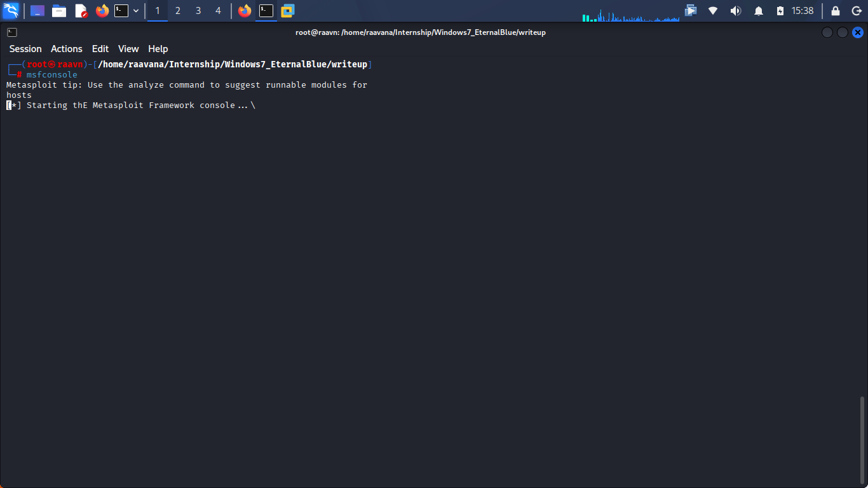The height and width of the screenshot is (488, 868).
Task: Switch to workspace 2
Action: tap(178, 11)
